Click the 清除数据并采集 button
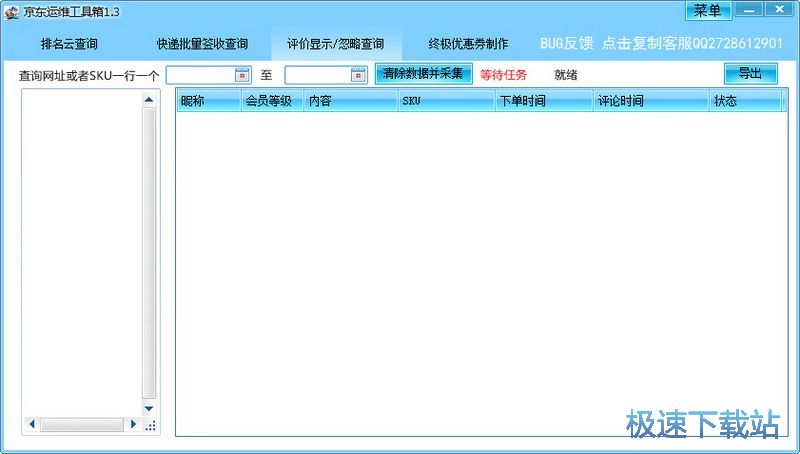Image resolution: width=800 pixels, height=454 pixels. [x=423, y=74]
